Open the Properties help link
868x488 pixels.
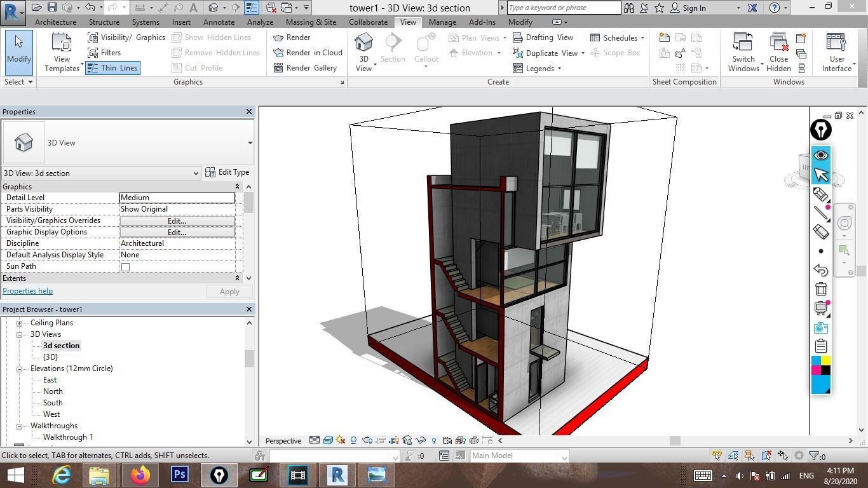tap(27, 290)
